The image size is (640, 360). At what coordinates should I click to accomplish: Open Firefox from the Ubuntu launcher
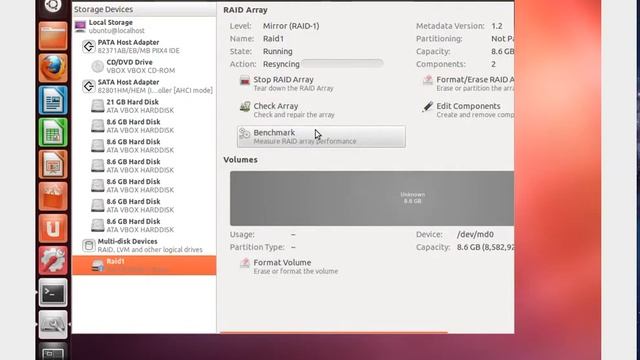53,68
